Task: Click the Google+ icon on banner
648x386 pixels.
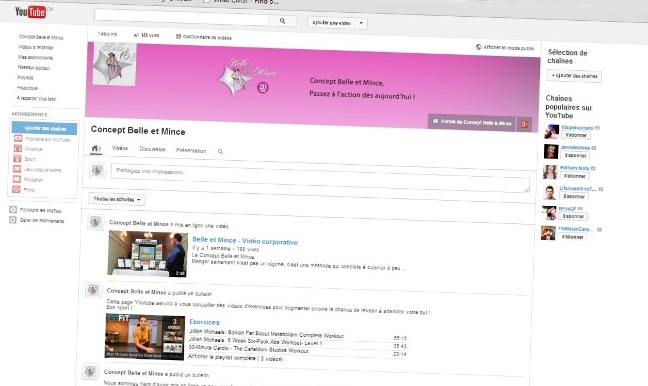Action: click(x=524, y=124)
